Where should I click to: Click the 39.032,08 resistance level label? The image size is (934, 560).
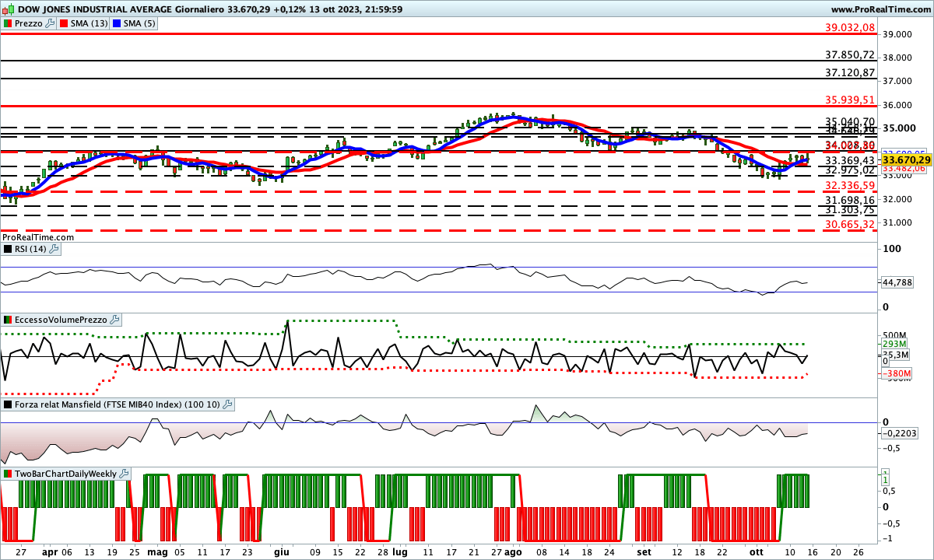tap(849, 26)
